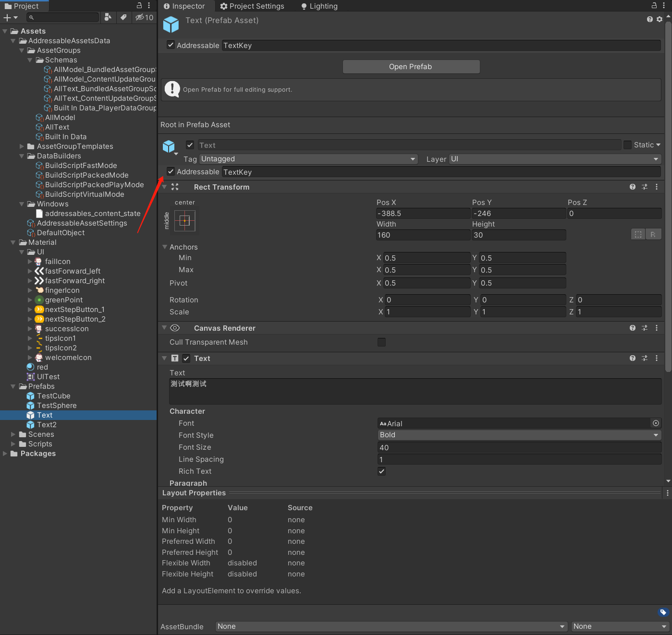Open Text component kebab menu
This screenshot has height=635, width=672.
coord(657,358)
